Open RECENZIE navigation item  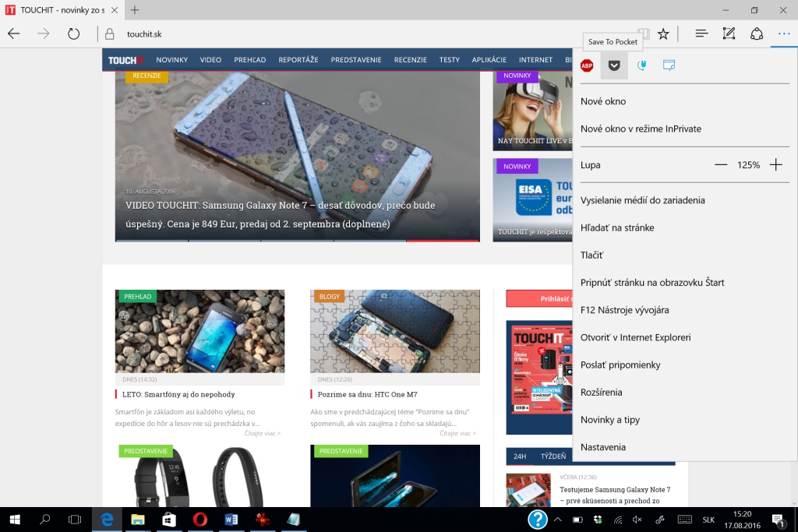(410, 59)
